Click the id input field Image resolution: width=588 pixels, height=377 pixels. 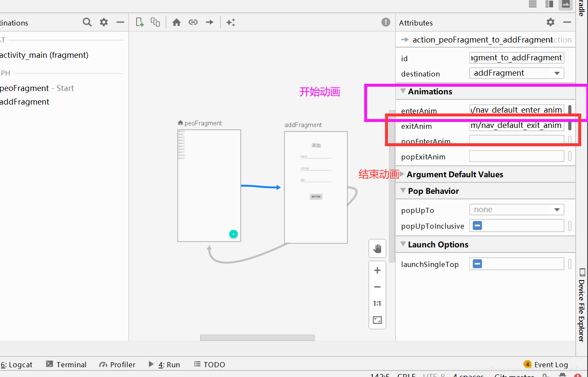tap(517, 58)
